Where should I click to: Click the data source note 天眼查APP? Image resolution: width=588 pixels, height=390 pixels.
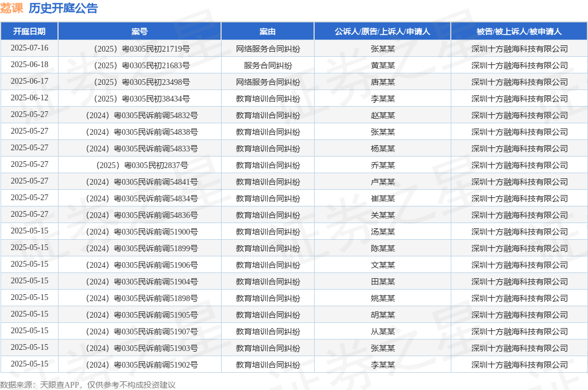[x=59, y=385]
